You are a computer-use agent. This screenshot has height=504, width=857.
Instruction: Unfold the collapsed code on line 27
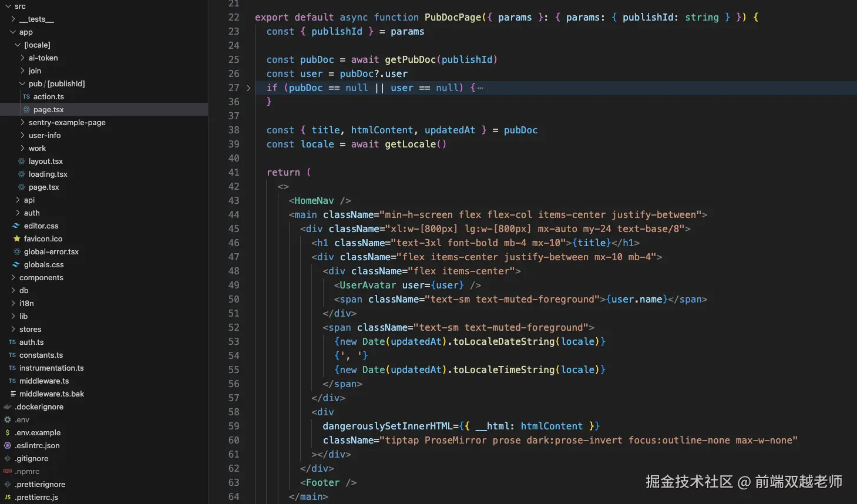click(x=249, y=87)
